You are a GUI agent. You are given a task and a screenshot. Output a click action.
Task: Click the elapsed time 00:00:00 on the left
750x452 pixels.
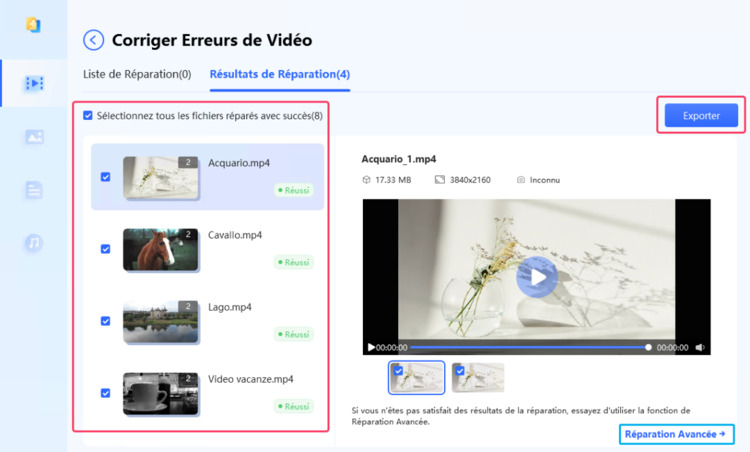tap(392, 348)
